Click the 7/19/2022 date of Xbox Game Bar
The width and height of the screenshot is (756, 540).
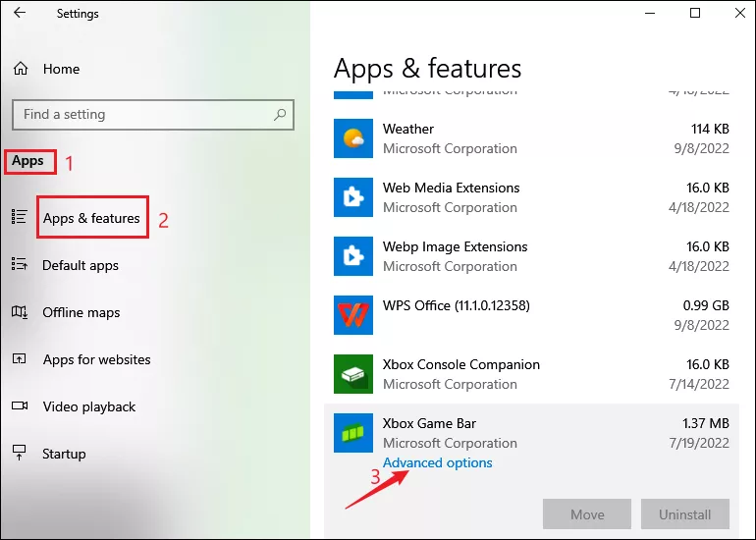click(x=699, y=443)
